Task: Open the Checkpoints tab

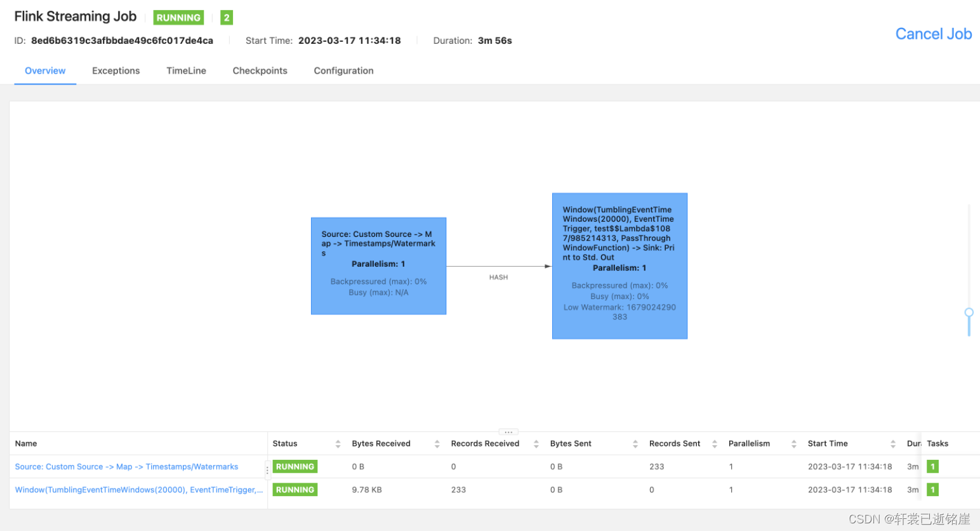Action: [260, 71]
